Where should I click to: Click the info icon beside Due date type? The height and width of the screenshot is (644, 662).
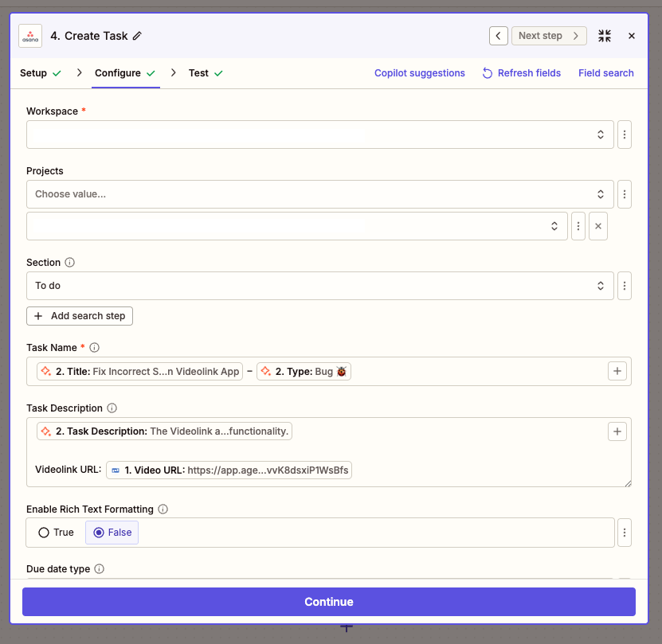[x=100, y=568]
